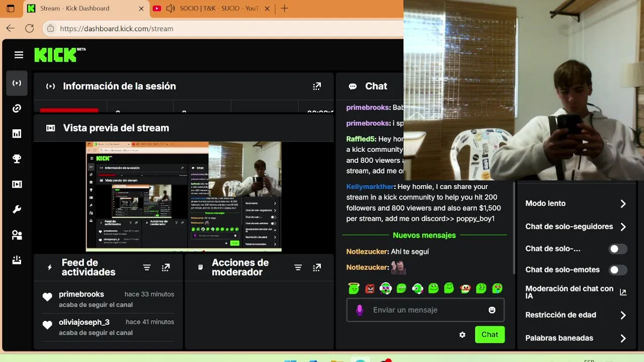Open the wrench settings sidebar icon
Viewport: 644px width, 362px height.
pos(17,210)
